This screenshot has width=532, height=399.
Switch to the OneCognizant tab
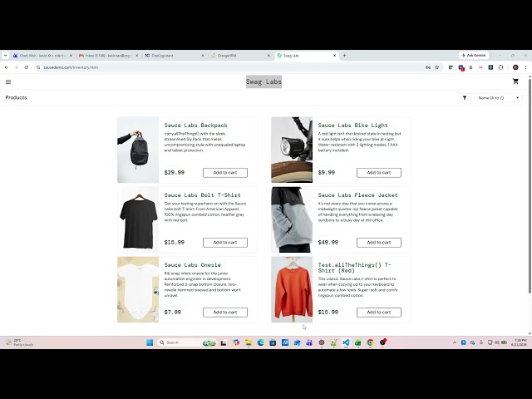pyautogui.click(x=175, y=56)
